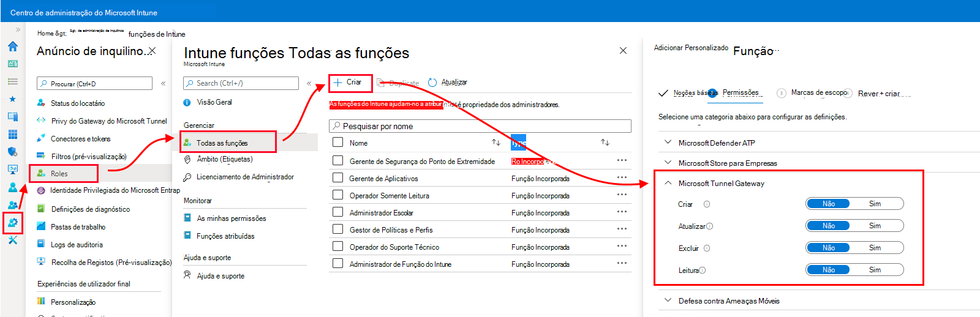This screenshot has height=317, width=980.
Task: Check Operador do Suporte Técnico row
Action: (x=337, y=247)
